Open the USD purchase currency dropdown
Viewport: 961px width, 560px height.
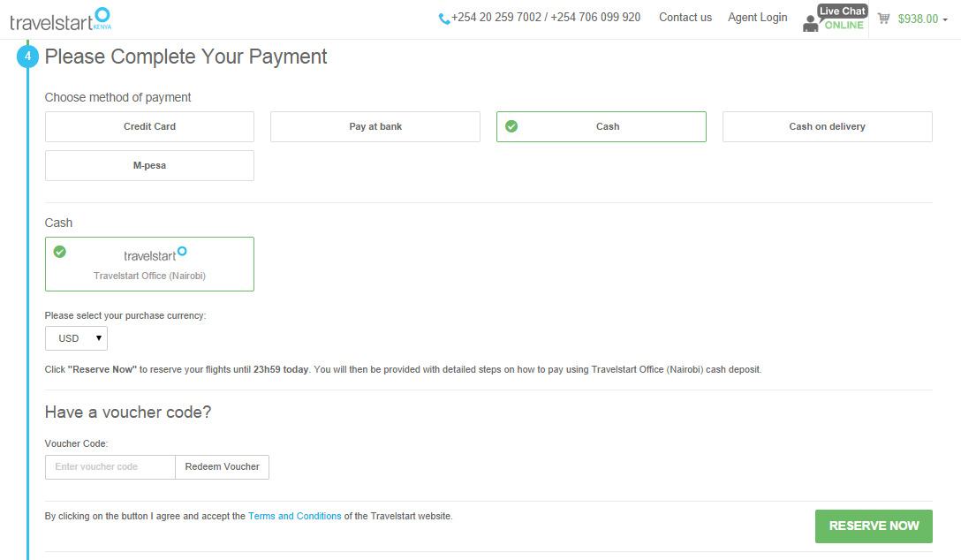[x=76, y=338]
